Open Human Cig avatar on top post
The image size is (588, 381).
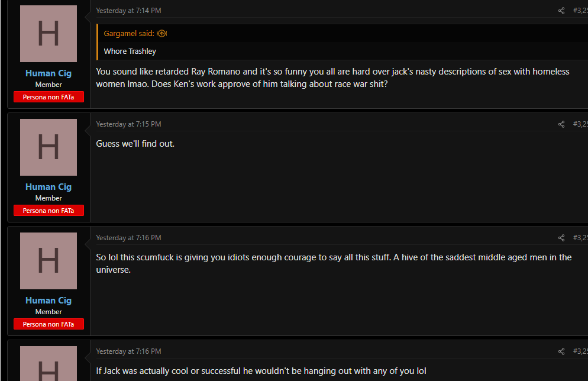[49, 34]
